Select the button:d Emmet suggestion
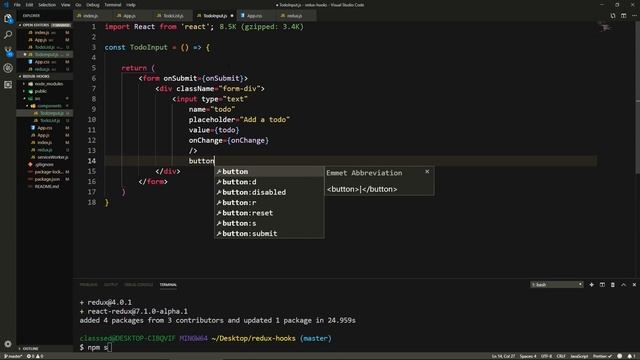 click(269, 182)
